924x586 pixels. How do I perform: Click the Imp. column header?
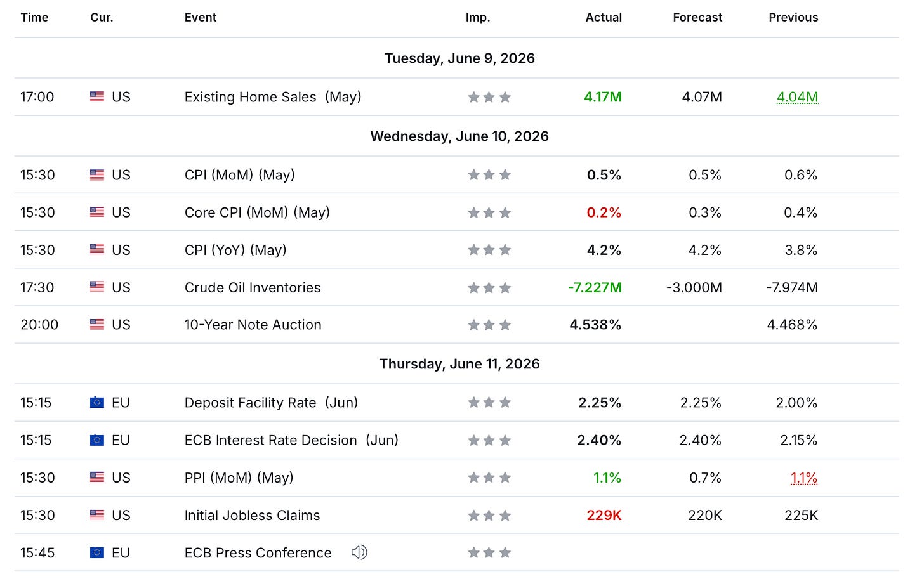point(478,18)
